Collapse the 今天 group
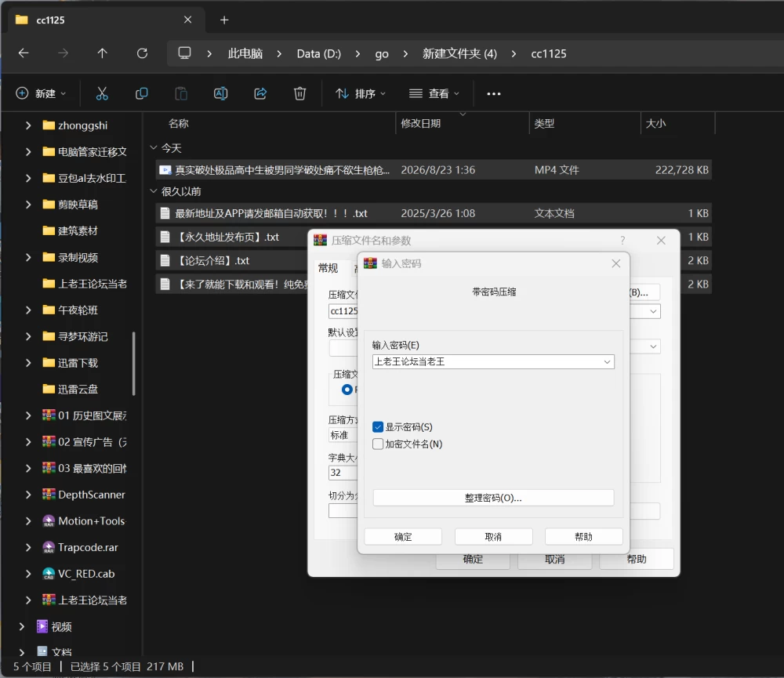The height and width of the screenshot is (678, 784). (154, 148)
